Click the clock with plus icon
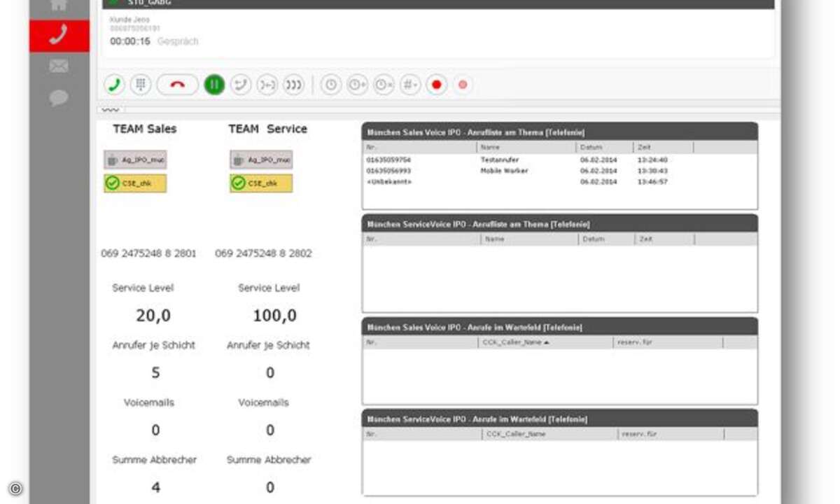 tap(357, 85)
